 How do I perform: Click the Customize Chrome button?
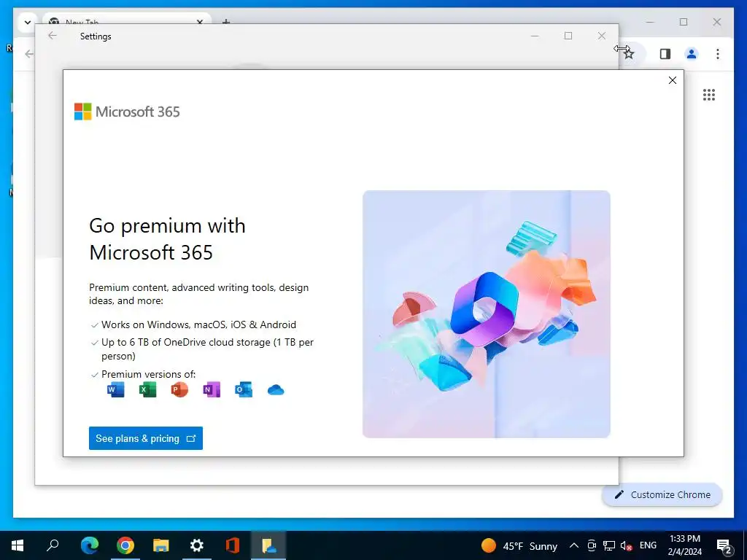pyautogui.click(x=662, y=495)
